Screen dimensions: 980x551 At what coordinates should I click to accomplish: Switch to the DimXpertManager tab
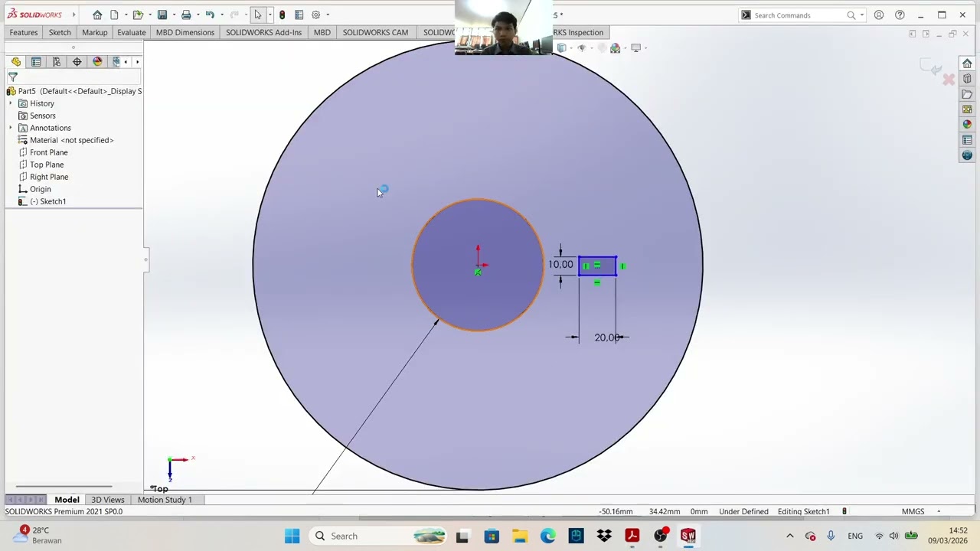(77, 62)
